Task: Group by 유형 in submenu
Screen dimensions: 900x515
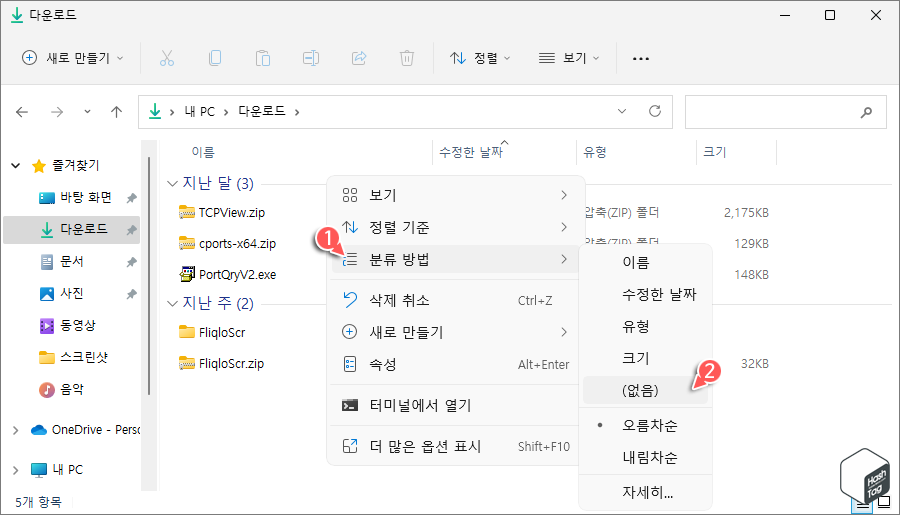Action: point(645,327)
